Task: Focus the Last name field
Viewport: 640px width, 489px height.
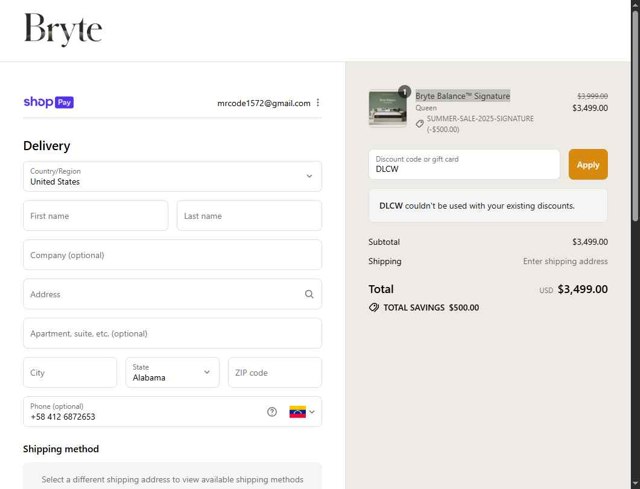Action: [249, 216]
